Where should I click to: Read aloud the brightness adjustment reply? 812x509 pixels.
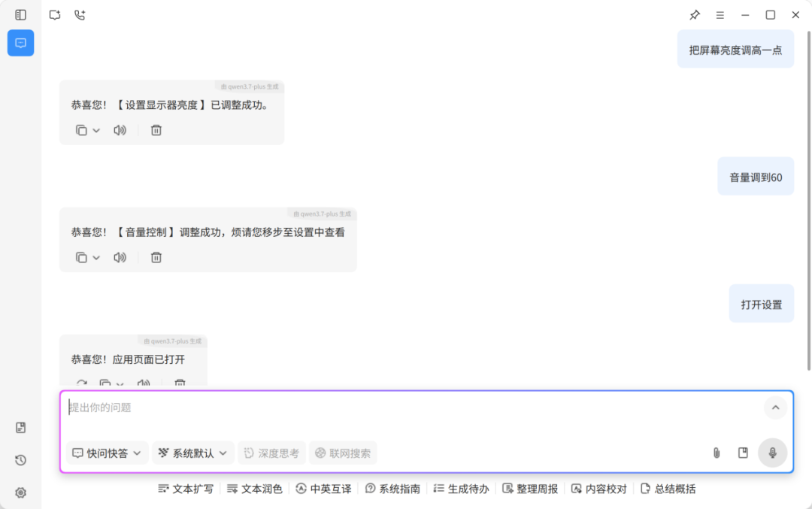pyautogui.click(x=120, y=130)
